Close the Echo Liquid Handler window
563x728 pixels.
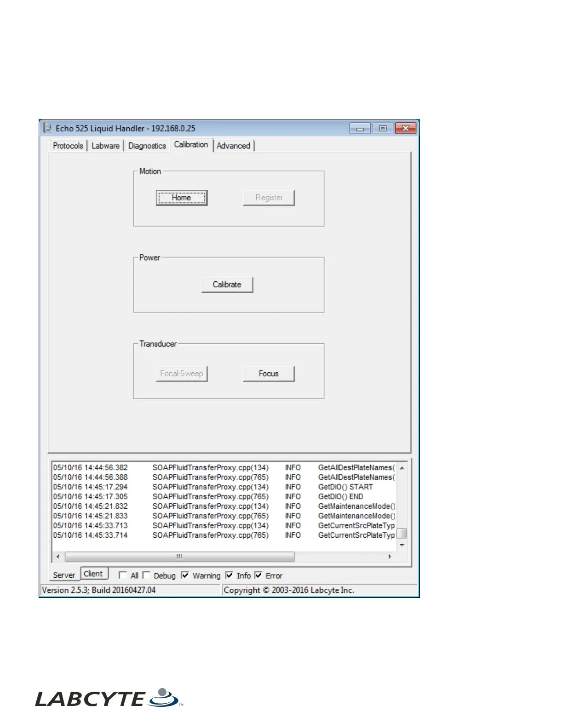[x=406, y=129]
